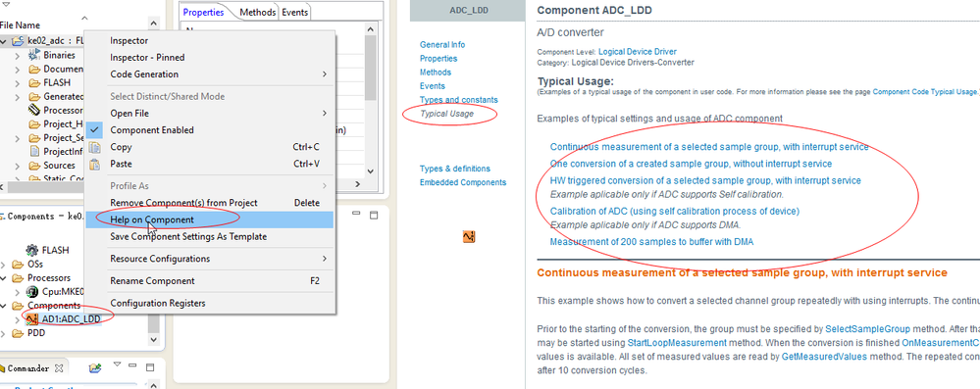The image size is (980, 389).
Task: Click the ke02_adc project icon
Action: (x=18, y=41)
